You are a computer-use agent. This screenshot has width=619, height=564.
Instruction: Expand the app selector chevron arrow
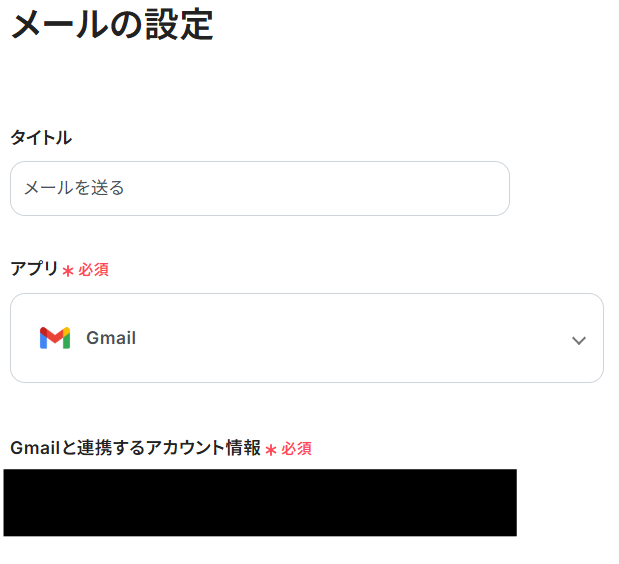coord(578,340)
